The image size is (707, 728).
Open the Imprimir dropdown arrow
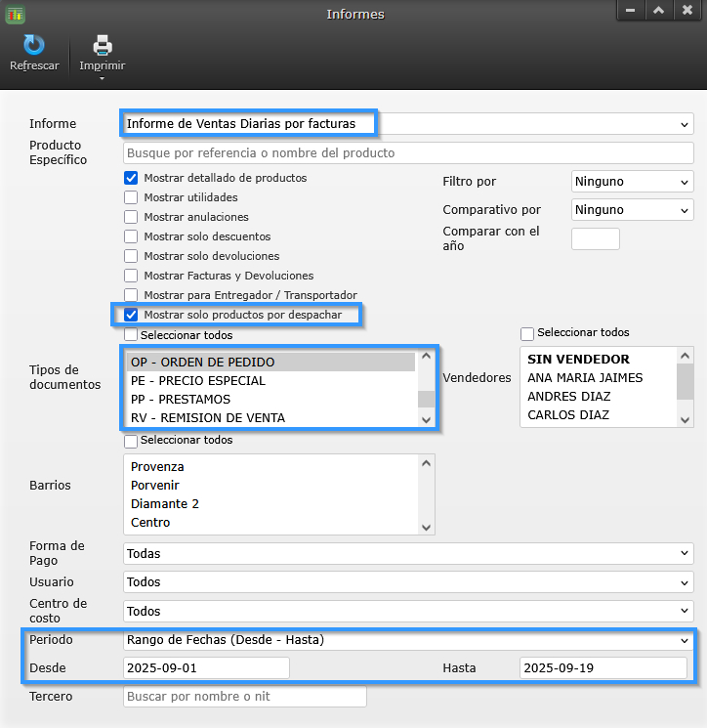pos(103,78)
